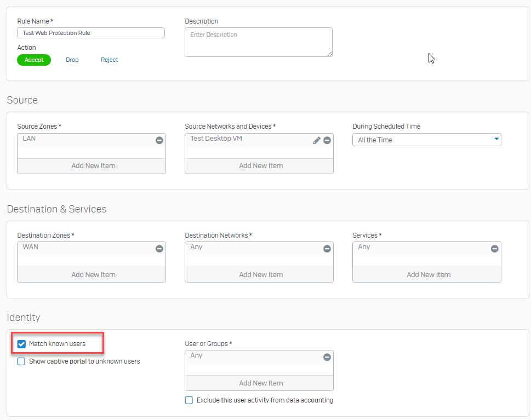Uncheck Match known users
The image size is (531, 420).
pyautogui.click(x=21, y=344)
